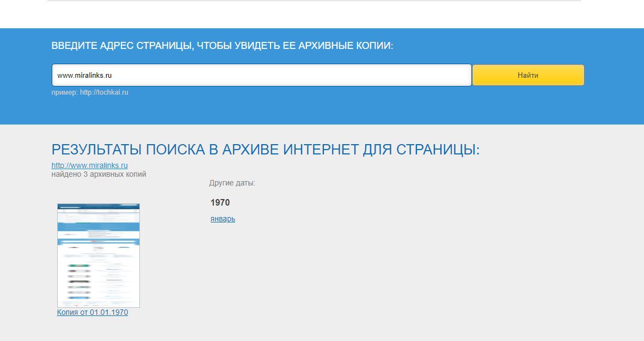
Task: Click the найдено 3 архивных копий text
Action: (99, 174)
